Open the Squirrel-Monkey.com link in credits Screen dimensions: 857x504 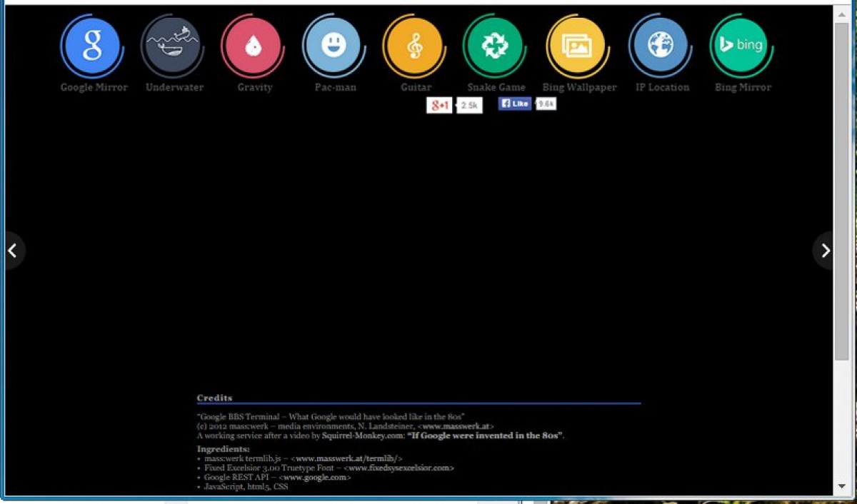(362, 435)
